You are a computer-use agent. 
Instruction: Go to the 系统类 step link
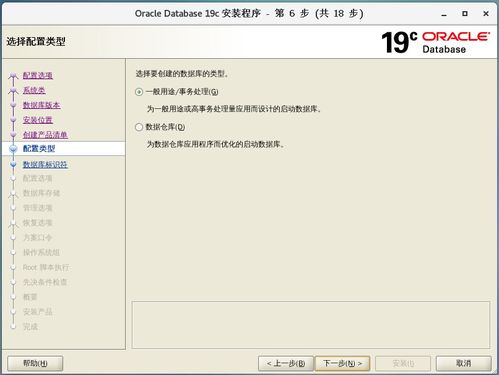[34, 90]
